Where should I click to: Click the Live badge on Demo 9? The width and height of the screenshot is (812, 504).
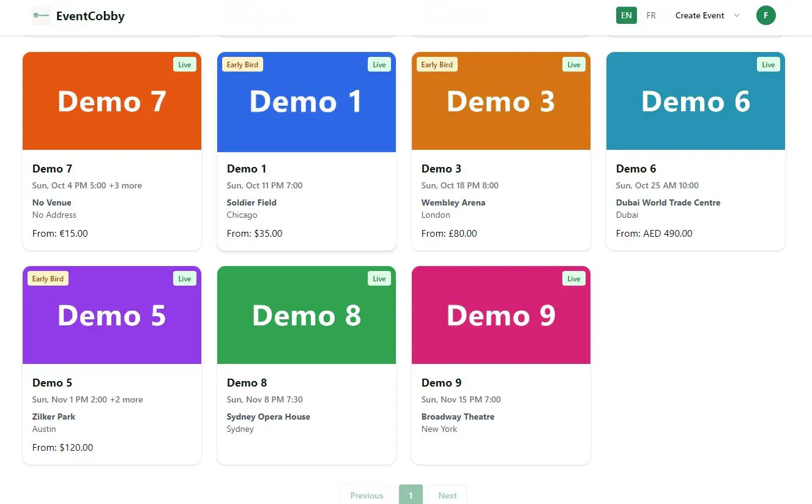574,279
